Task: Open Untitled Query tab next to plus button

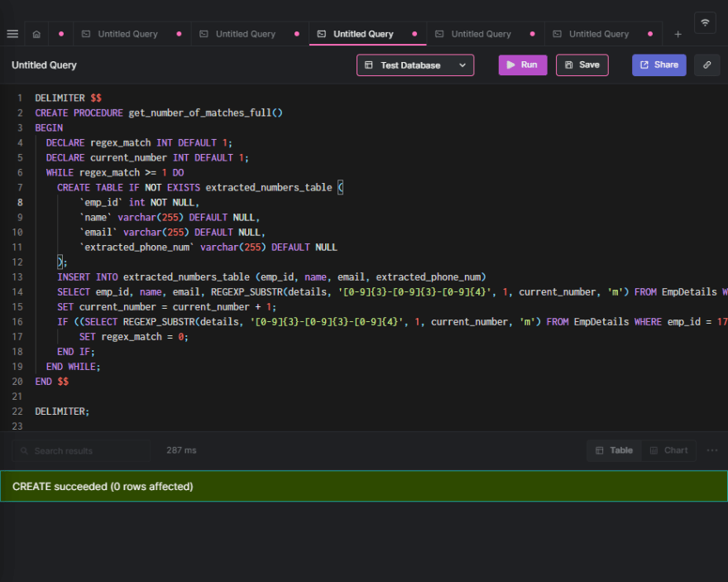Action: 604,34
